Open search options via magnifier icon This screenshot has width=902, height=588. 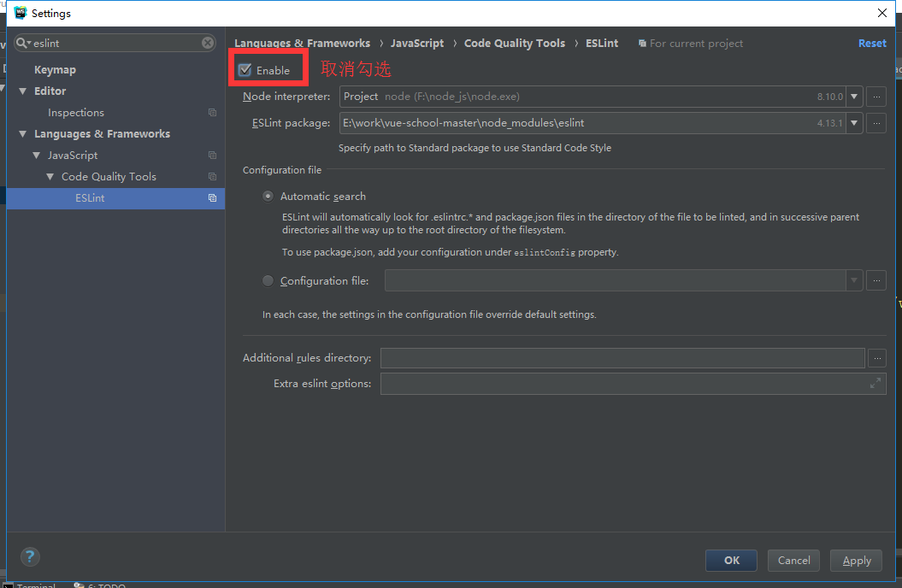click(x=22, y=43)
